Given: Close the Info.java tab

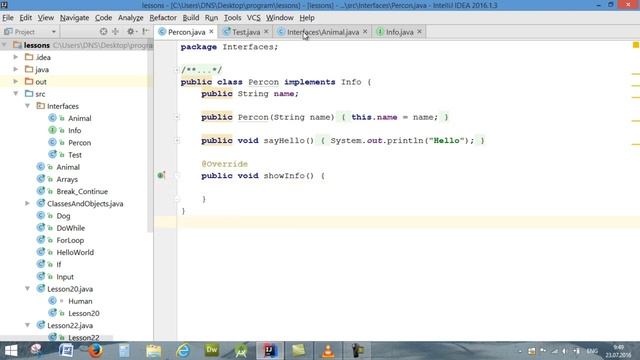Looking at the screenshot, I should pos(419,31).
